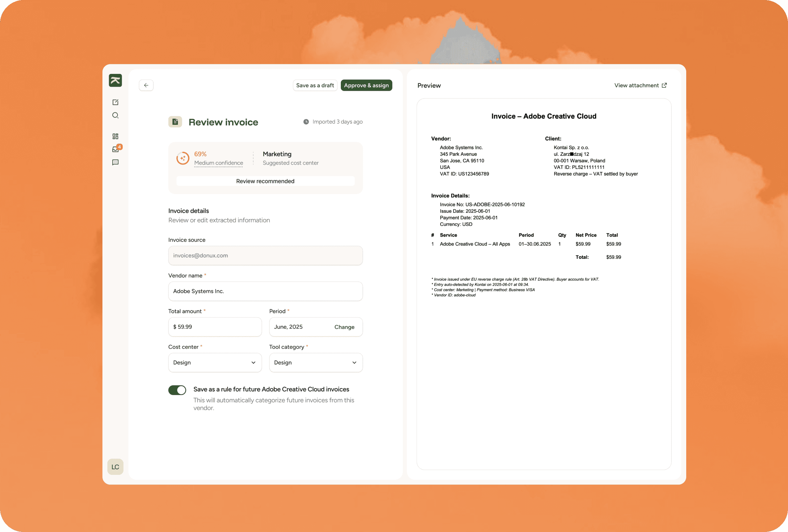Toggle off save as rule for Adobe invoices
Screen dimensions: 788x532
[x=177, y=390]
